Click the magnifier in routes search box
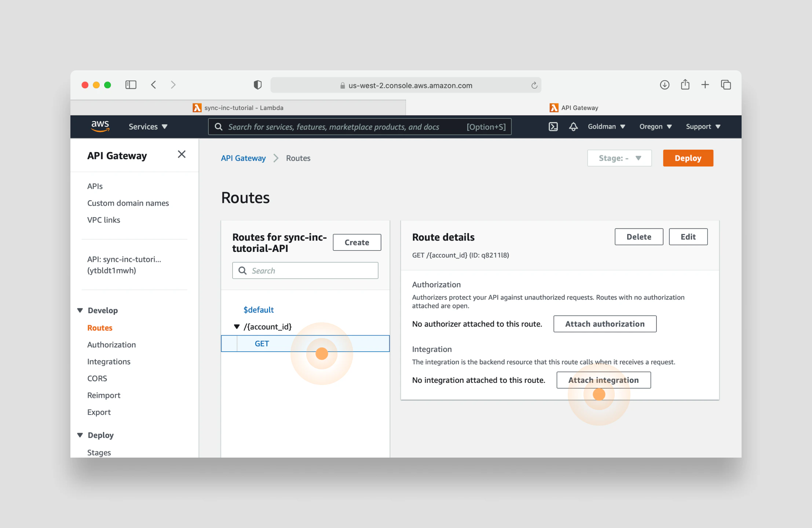The image size is (812, 528). point(242,271)
